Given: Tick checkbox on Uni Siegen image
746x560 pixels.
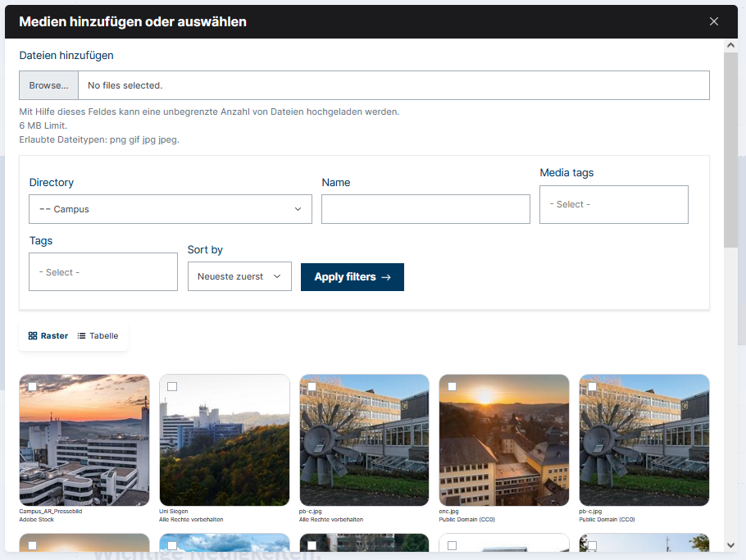Looking at the screenshot, I should point(172,386).
